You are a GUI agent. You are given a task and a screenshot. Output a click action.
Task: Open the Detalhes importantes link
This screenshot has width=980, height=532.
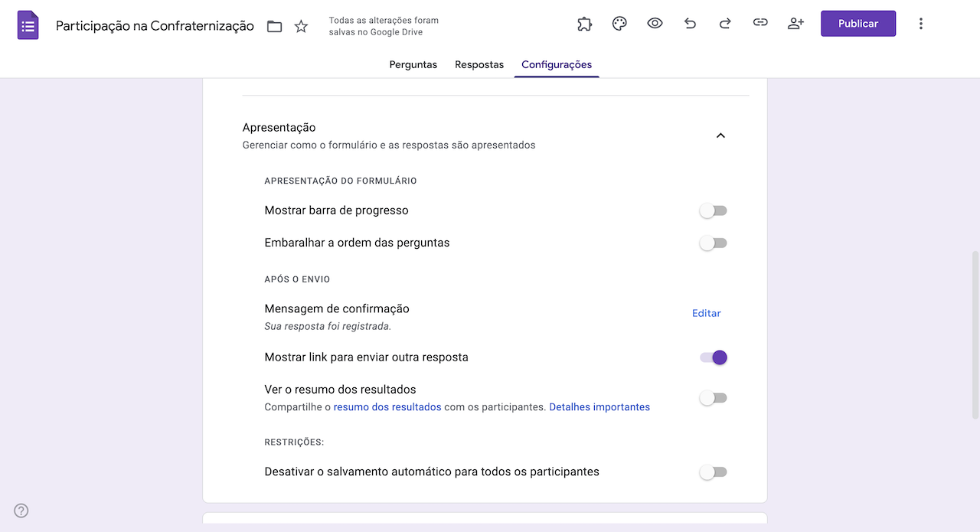coord(599,406)
